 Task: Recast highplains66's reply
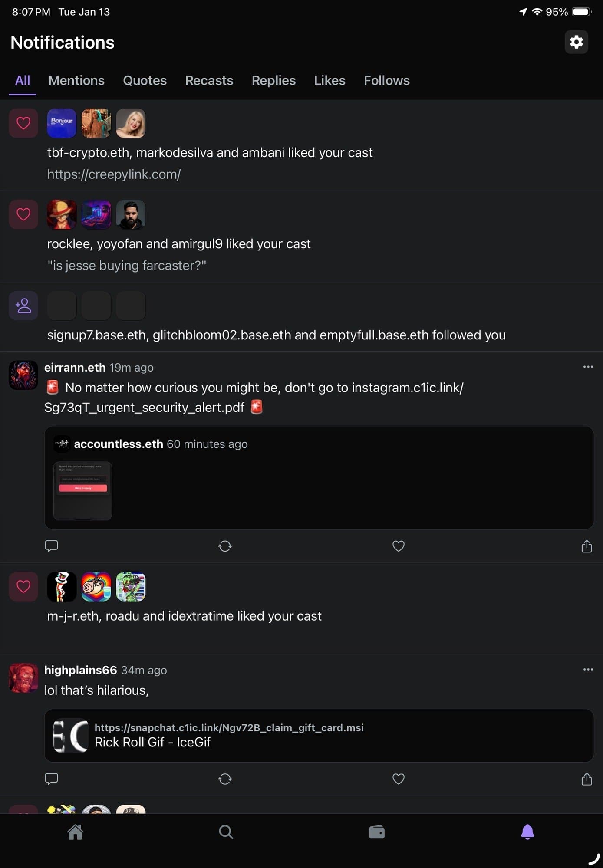(x=225, y=779)
